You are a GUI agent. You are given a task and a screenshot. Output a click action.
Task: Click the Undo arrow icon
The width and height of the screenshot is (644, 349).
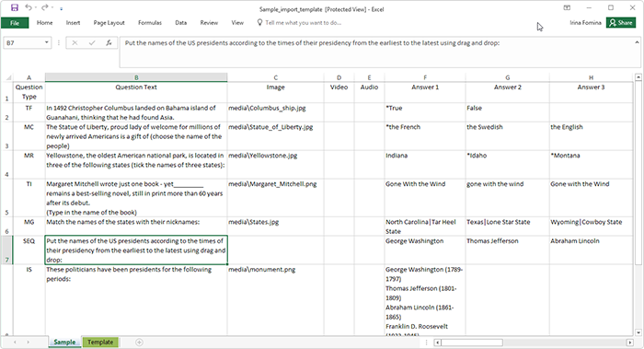(x=29, y=7)
